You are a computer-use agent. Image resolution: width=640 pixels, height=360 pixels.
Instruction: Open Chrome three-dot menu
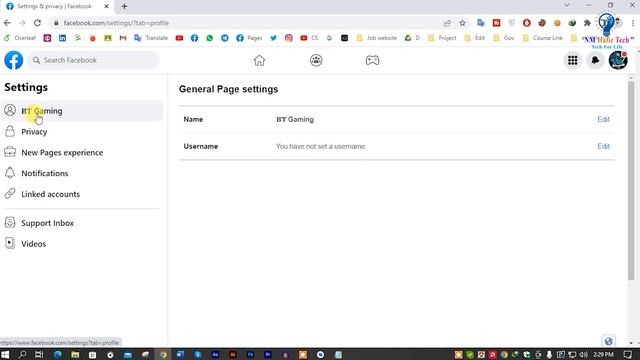tap(633, 23)
